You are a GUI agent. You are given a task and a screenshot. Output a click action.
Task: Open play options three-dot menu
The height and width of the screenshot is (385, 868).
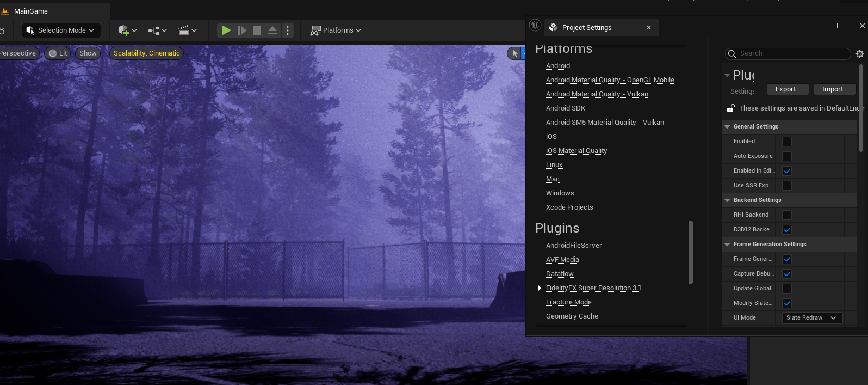[288, 30]
